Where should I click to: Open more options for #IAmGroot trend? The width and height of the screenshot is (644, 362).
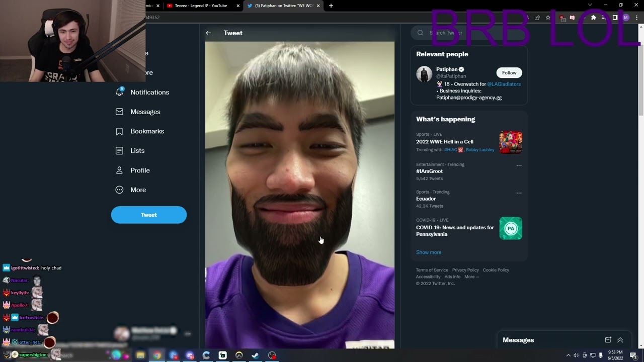(519, 165)
